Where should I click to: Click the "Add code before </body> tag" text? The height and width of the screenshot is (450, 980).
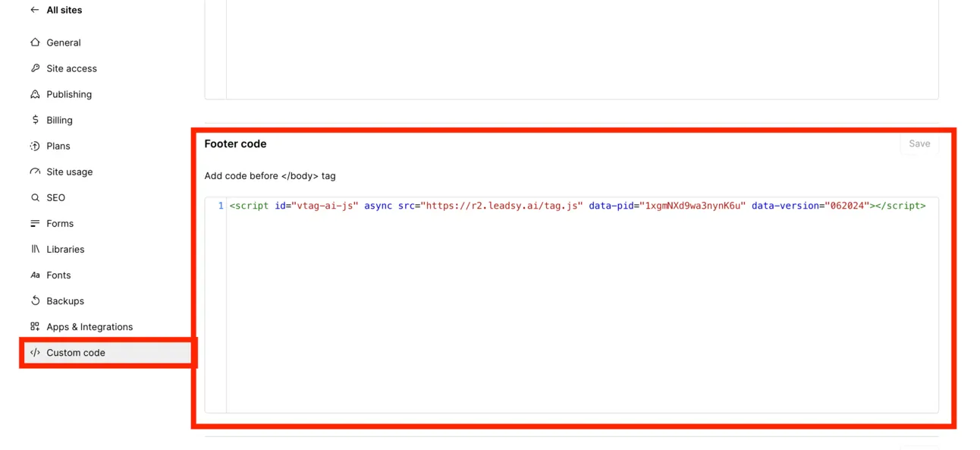pyautogui.click(x=270, y=175)
